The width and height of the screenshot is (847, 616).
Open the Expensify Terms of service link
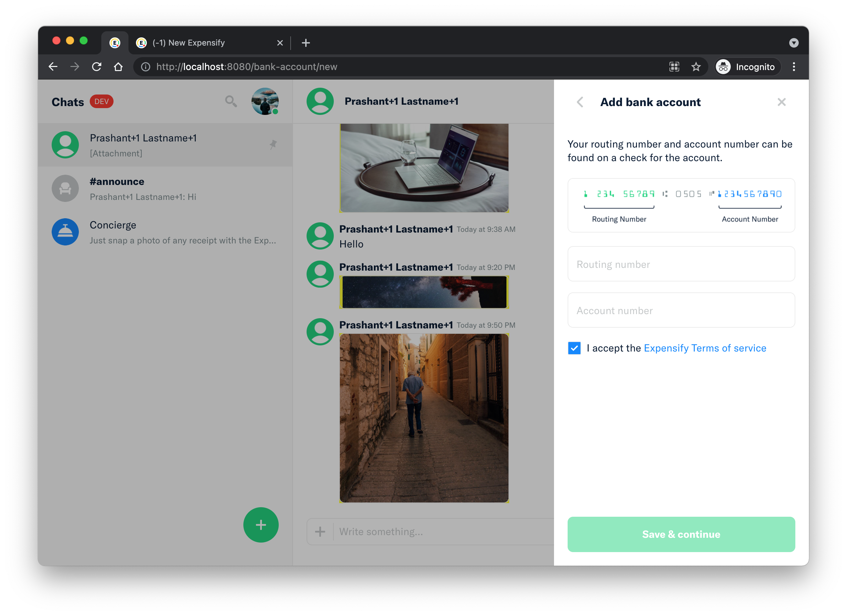tap(705, 348)
